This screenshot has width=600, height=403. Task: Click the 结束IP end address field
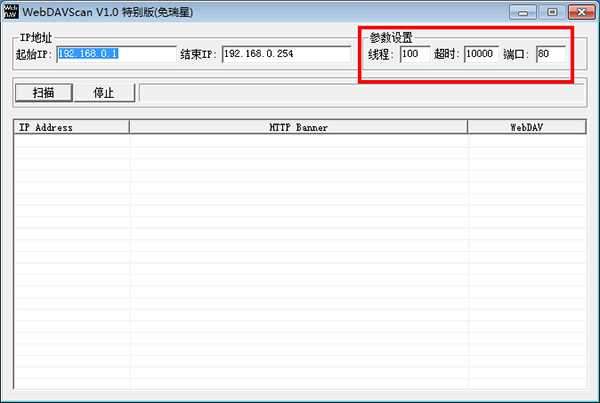(286, 54)
